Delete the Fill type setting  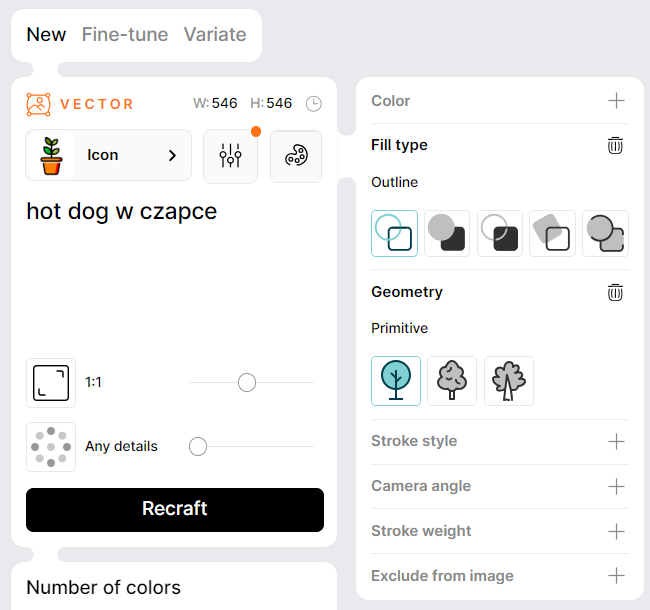tap(615, 145)
